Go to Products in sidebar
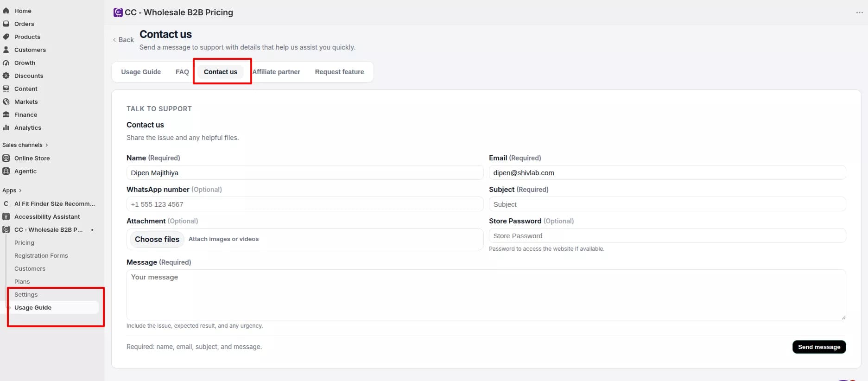 pyautogui.click(x=27, y=37)
